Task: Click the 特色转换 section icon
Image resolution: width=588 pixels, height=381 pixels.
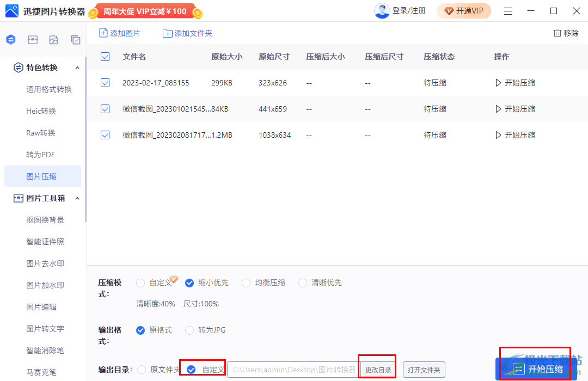Action: (18, 67)
